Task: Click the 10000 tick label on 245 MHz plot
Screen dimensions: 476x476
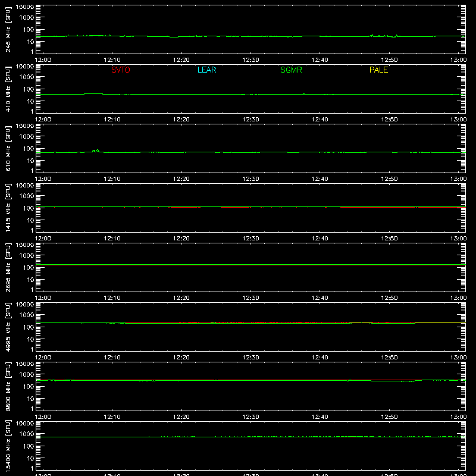Action: pyautogui.click(x=25, y=7)
